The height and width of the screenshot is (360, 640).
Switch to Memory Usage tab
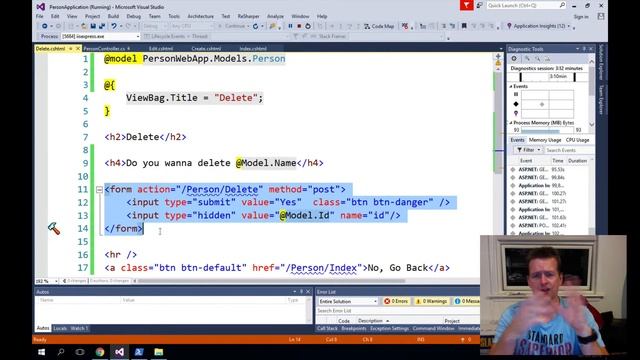545,140
